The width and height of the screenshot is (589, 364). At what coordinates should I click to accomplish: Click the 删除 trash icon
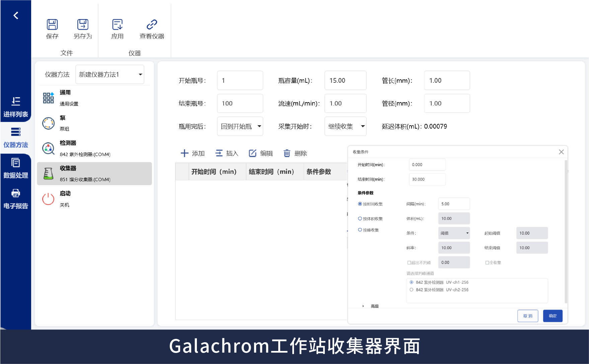(x=287, y=153)
